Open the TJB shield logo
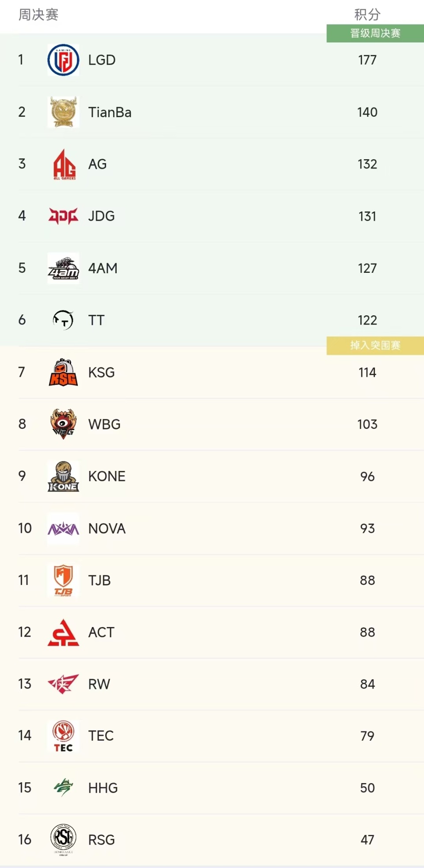The image size is (424, 868). (x=63, y=580)
